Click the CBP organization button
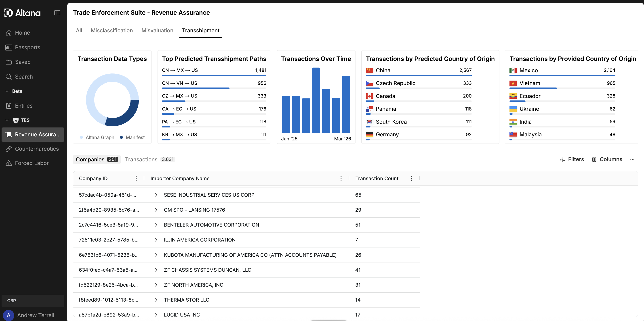 (x=33, y=301)
